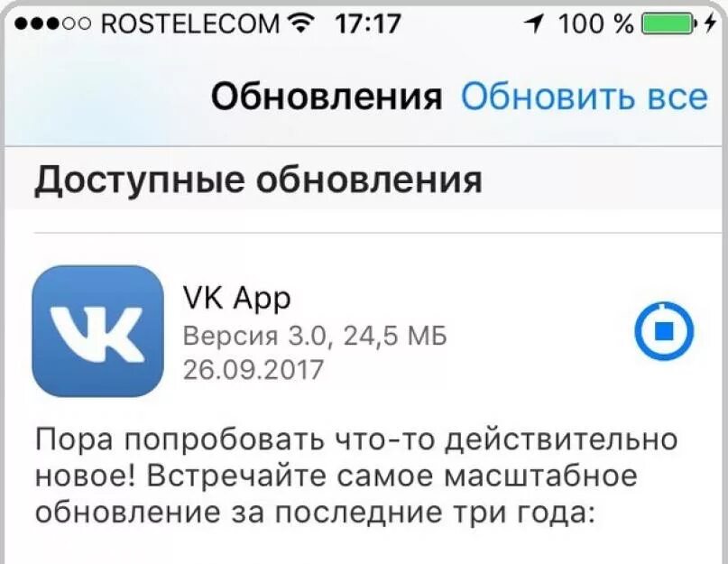Screen dimensions: 728x564
Task: Tap the 100 % battery percentage
Action: (596, 23)
